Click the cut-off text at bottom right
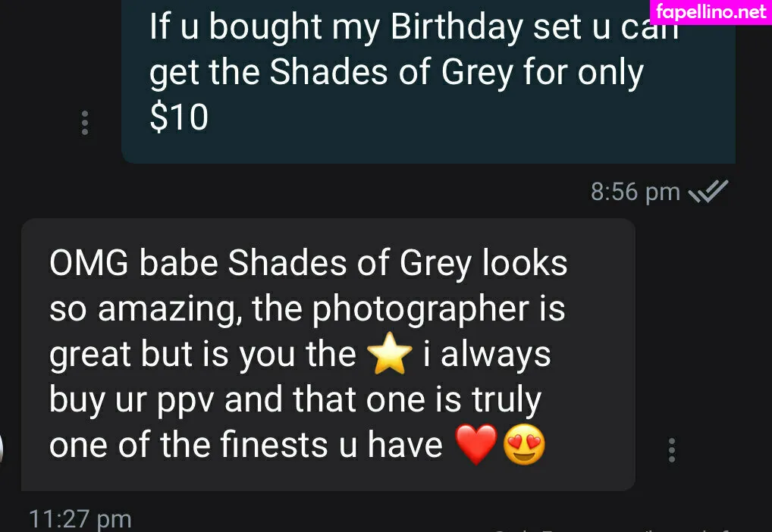This screenshot has width=772, height=532. 610,530
